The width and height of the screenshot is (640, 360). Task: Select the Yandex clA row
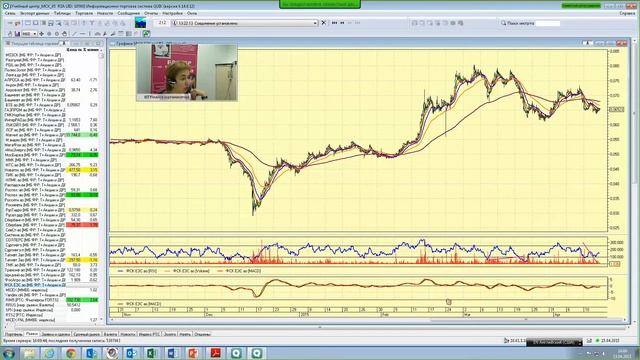[x=51, y=295]
